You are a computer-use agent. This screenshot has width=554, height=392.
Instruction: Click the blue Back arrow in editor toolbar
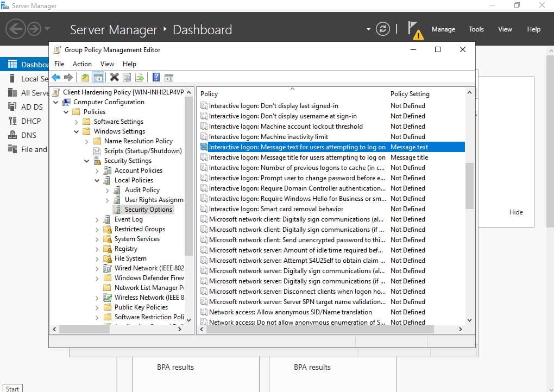click(56, 78)
